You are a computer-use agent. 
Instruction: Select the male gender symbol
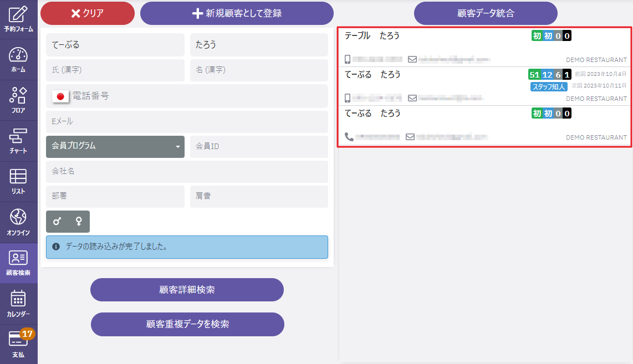(57, 222)
